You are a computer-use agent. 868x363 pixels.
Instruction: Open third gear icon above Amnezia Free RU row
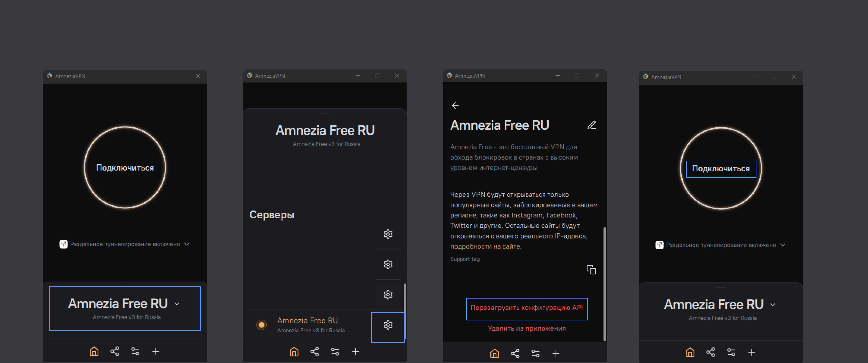[x=388, y=295]
